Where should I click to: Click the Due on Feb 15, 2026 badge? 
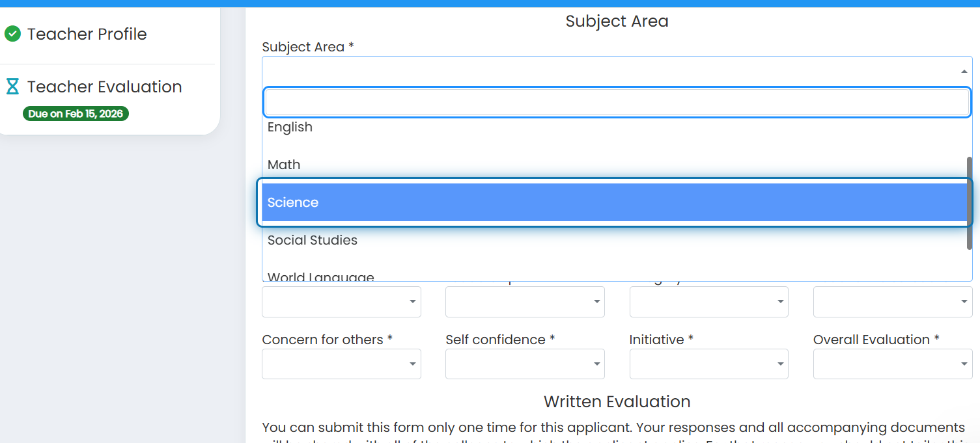pyautogui.click(x=76, y=114)
